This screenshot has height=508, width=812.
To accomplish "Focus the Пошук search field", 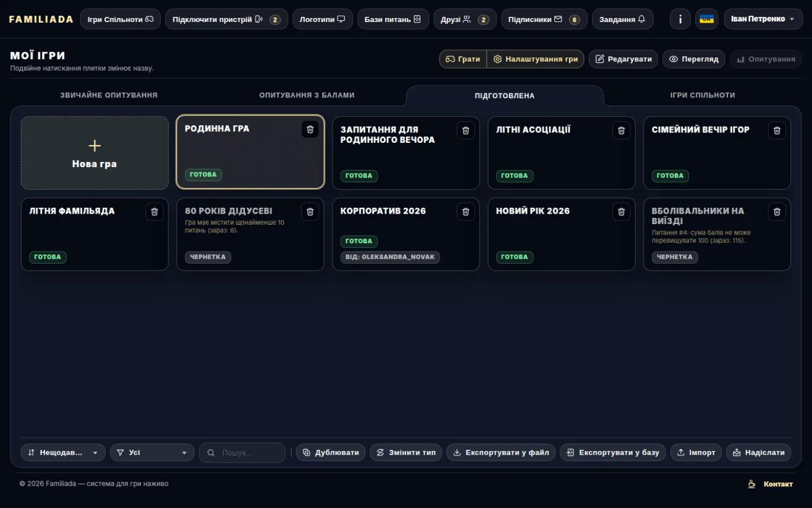I will (x=242, y=453).
